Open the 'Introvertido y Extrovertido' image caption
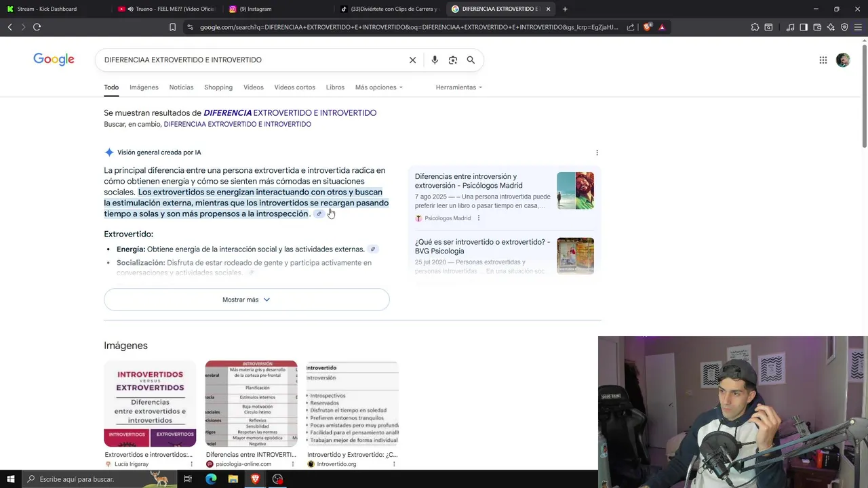This screenshot has height=488, width=868. [x=352, y=455]
